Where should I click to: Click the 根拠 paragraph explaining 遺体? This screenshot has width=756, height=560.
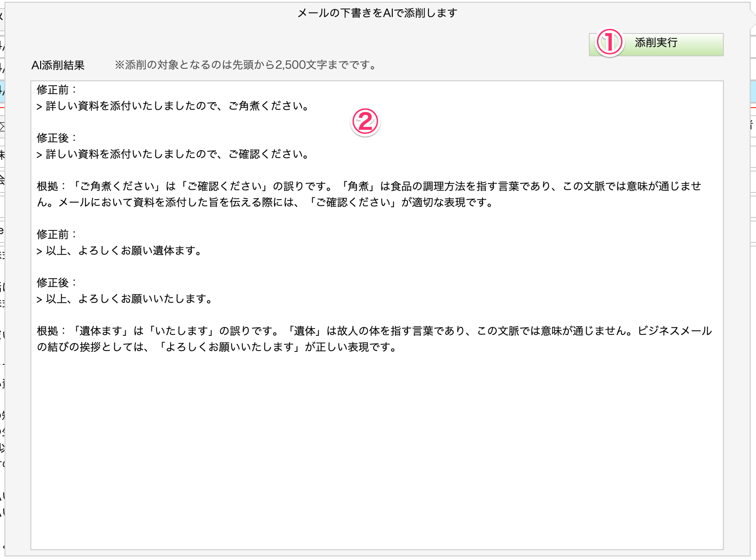click(374, 339)
